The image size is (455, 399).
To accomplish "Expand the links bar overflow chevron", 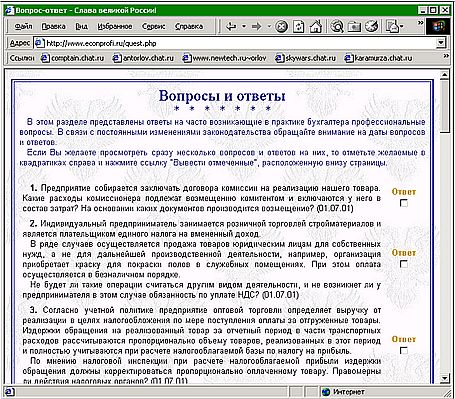I will pyautogui.click(x=446, y=56).
